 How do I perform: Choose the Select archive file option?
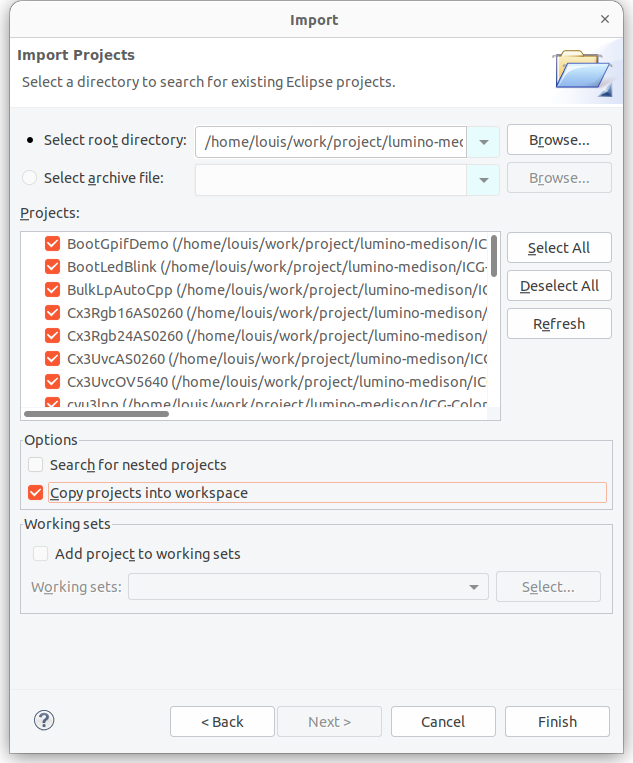tap(30, 178)
